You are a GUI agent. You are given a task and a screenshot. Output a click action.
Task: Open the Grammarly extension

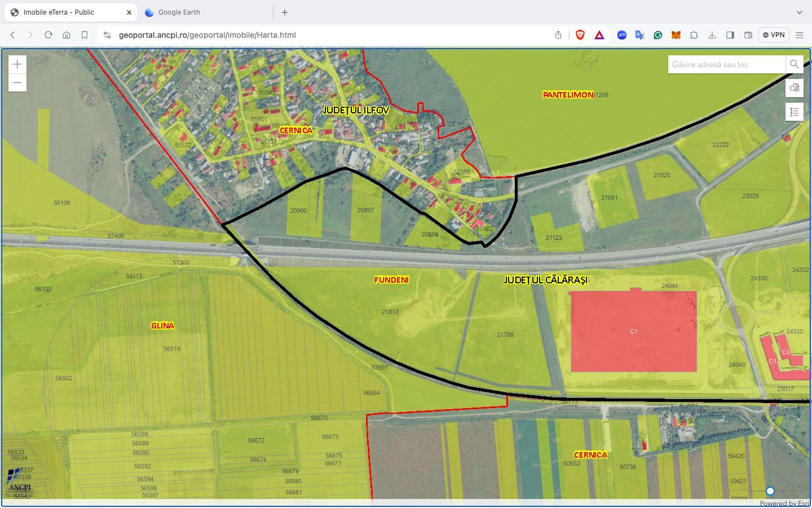click(x=657, y=35)
